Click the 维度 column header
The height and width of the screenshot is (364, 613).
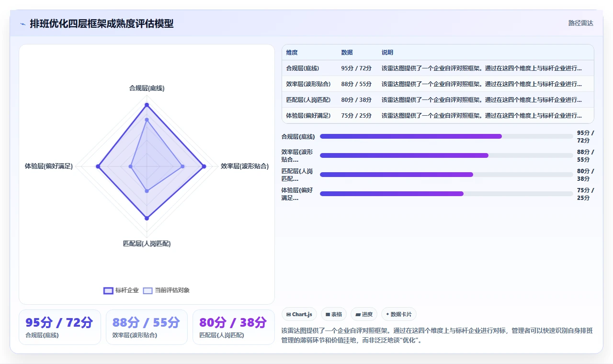click(x=292, y=52)
